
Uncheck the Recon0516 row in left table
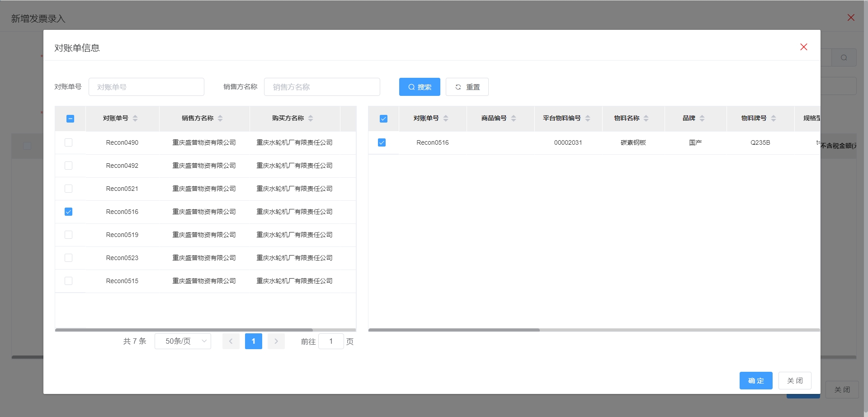(x=69, y=212)
